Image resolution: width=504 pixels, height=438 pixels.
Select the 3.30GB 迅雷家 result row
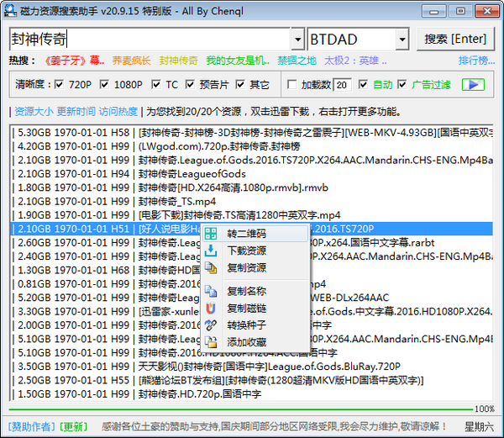(x=252, y=311)
